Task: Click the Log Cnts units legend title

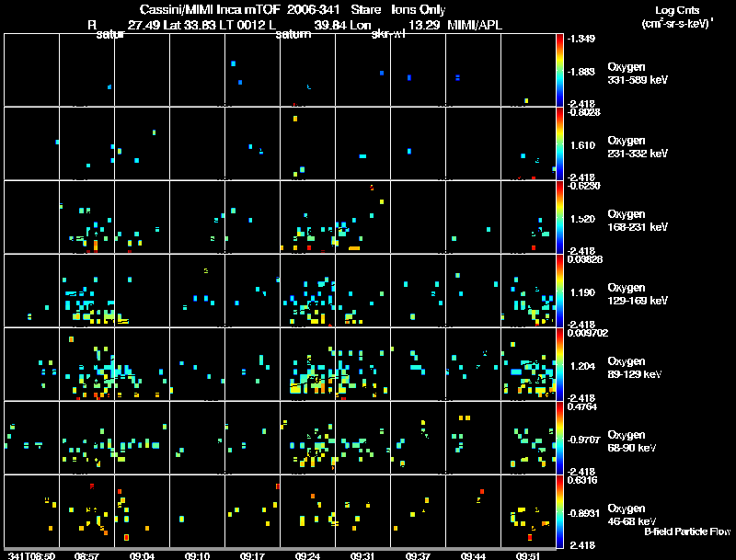Action: [x=677, y=17]
